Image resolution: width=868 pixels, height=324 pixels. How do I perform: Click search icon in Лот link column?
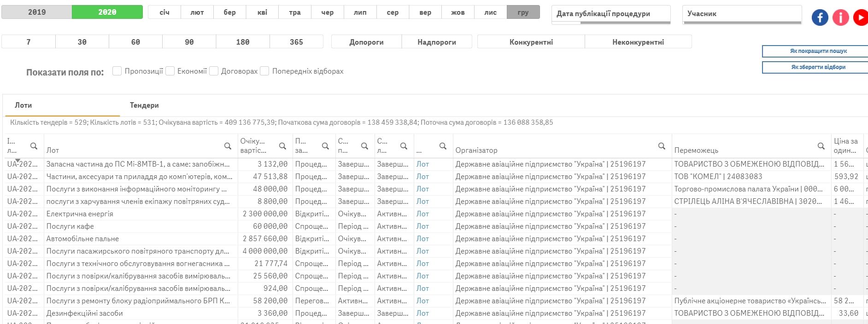click(x=443, y=146)
